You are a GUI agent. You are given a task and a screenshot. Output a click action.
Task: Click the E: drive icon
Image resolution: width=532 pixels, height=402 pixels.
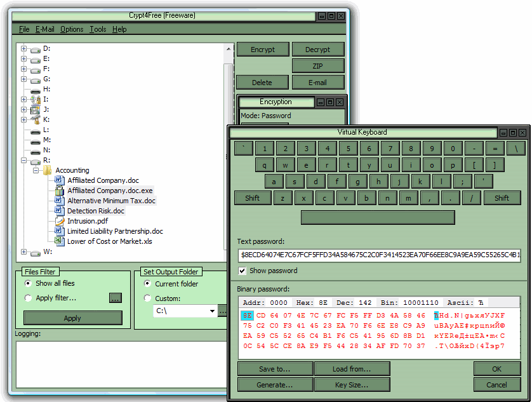[x=36, y=60]
